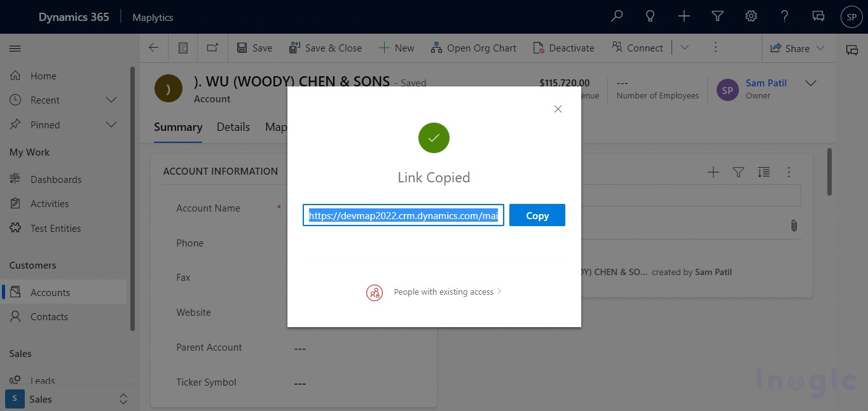The width and height of the screenshot is (868, 411).
Task: Expand the Recent section chevron
Action: (x=111, y=100)
